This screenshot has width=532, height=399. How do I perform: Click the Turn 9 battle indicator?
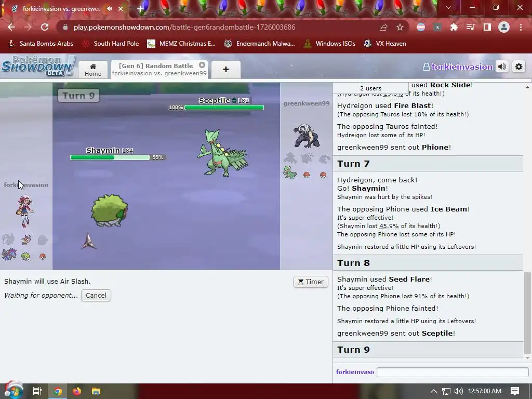point(78,96)
